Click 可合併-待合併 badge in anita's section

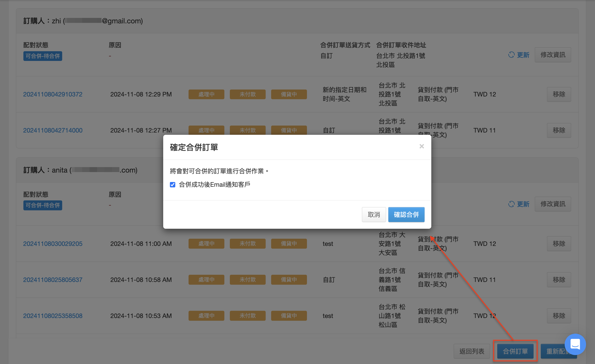(43, 205)
